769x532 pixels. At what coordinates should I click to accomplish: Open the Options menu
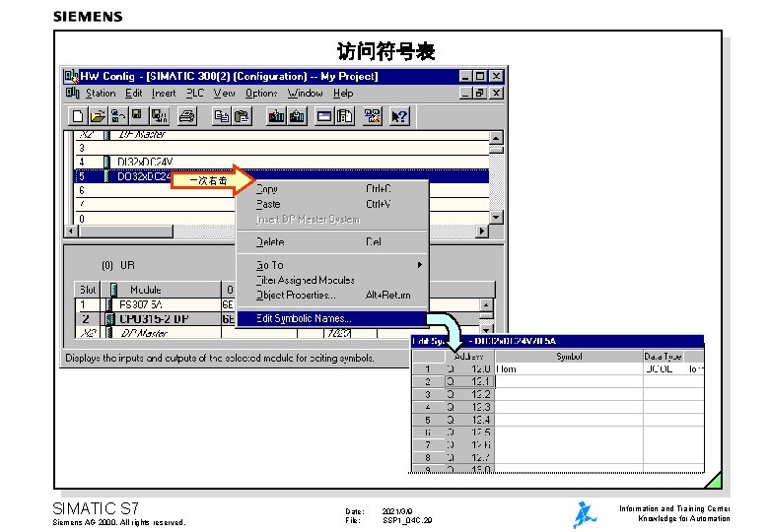[261, 93]
